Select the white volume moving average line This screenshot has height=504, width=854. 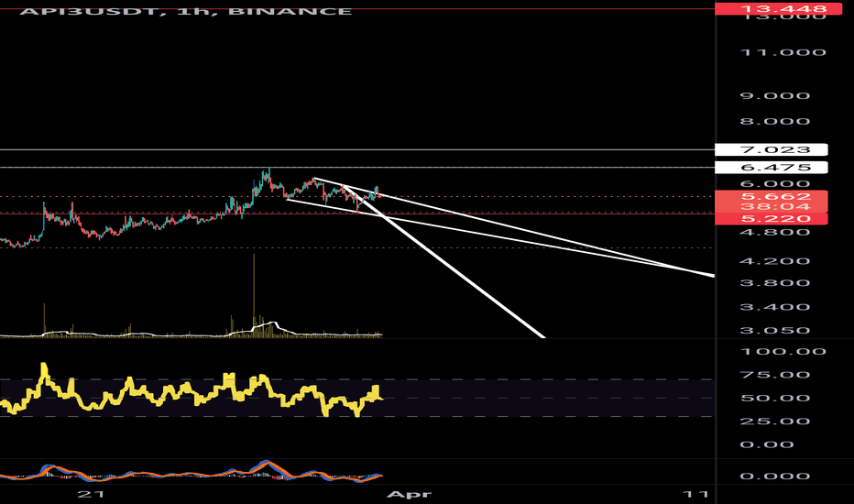192,332
